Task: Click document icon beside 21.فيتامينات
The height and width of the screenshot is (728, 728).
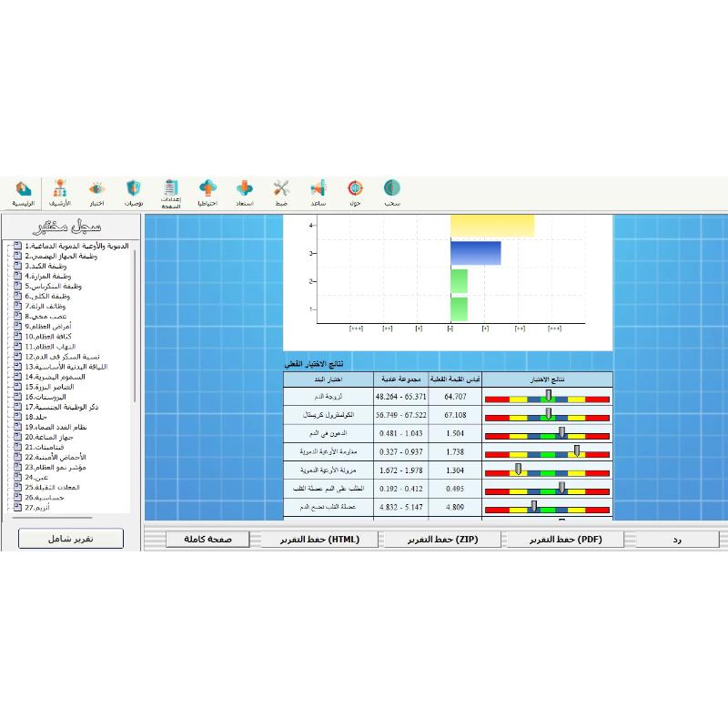Action: (17, 447)
